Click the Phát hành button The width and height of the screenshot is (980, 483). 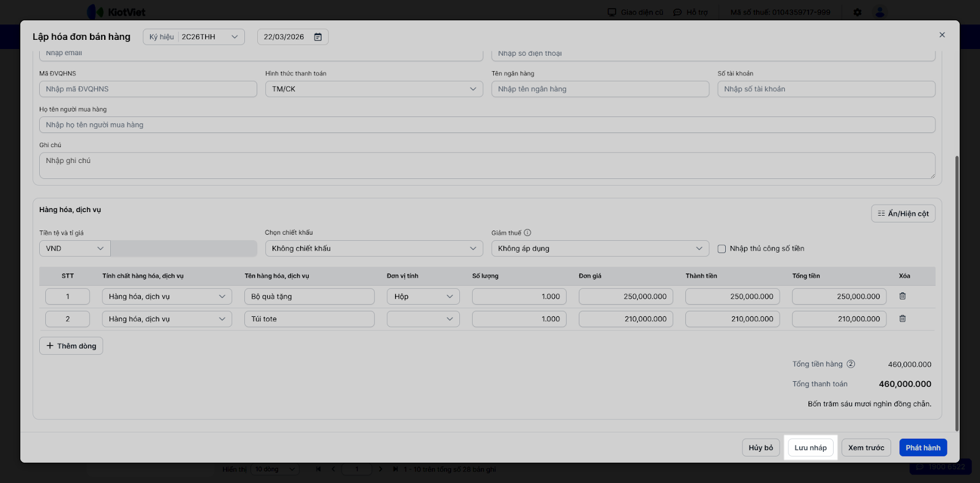[922, 447]
